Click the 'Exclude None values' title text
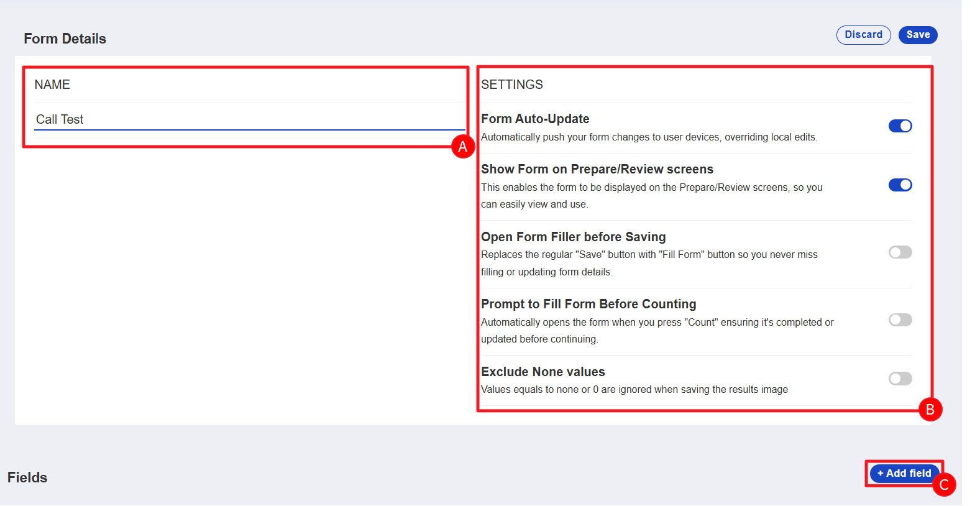 pyautogui.click(x=543, y=372)
